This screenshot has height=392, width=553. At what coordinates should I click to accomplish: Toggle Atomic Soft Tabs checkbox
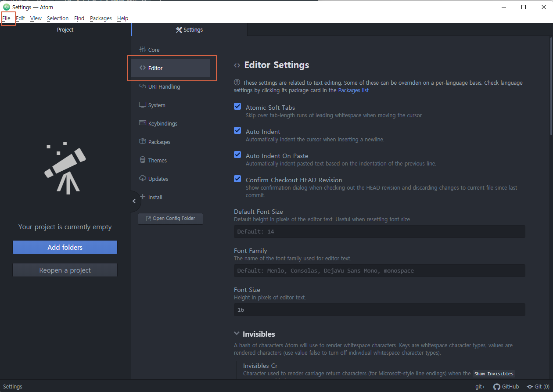coord(237,106)
